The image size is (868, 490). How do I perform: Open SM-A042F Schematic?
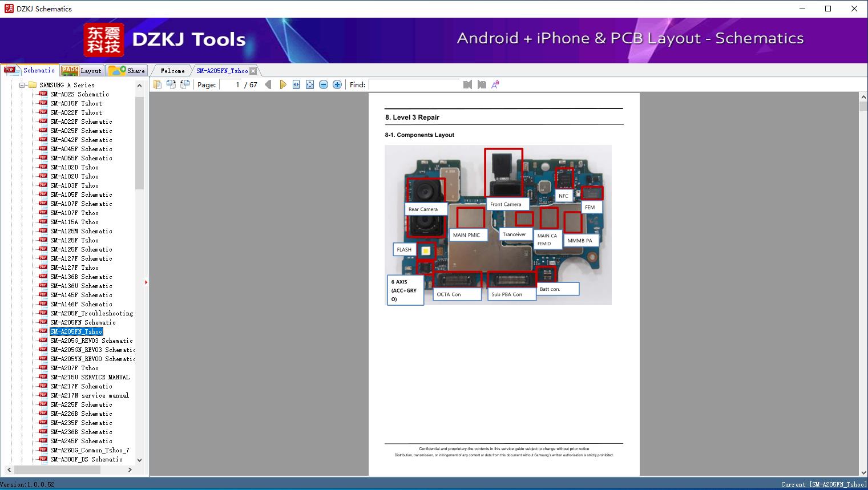(x=81, y=140)
